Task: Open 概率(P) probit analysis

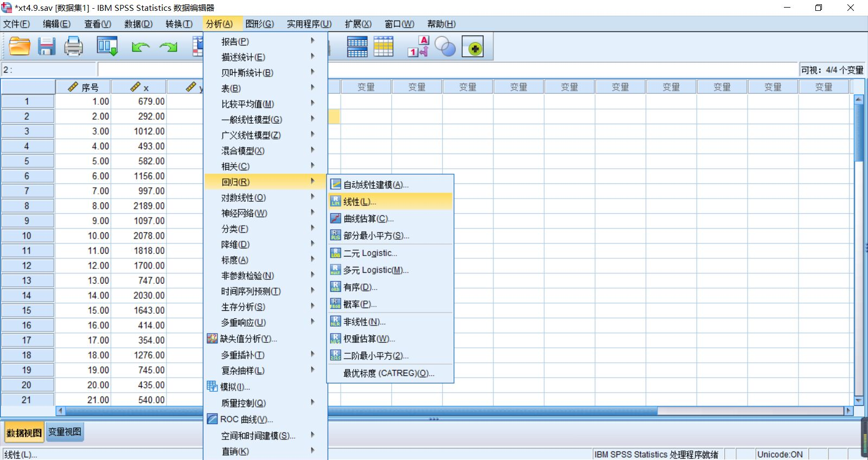Action: 390,304
